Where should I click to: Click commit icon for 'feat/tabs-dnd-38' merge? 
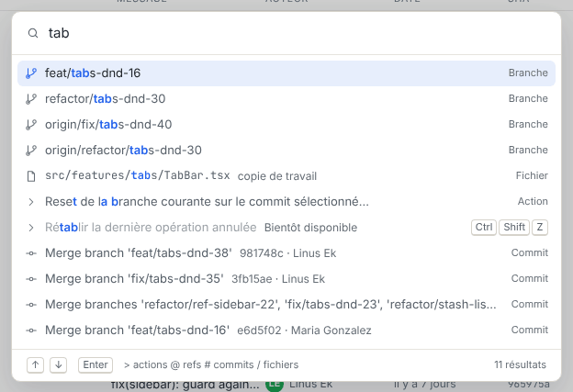pyautogui.click(x=31, y=253)
